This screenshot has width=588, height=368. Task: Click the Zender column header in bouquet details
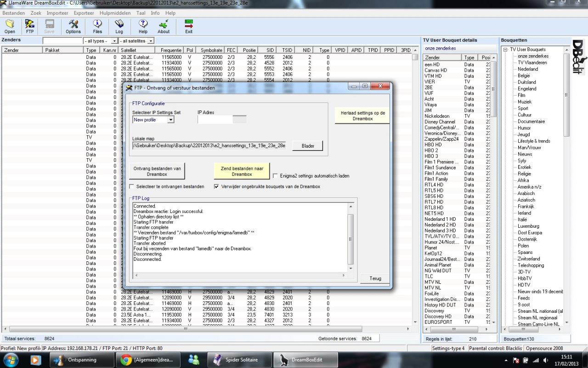click(443, 57)
